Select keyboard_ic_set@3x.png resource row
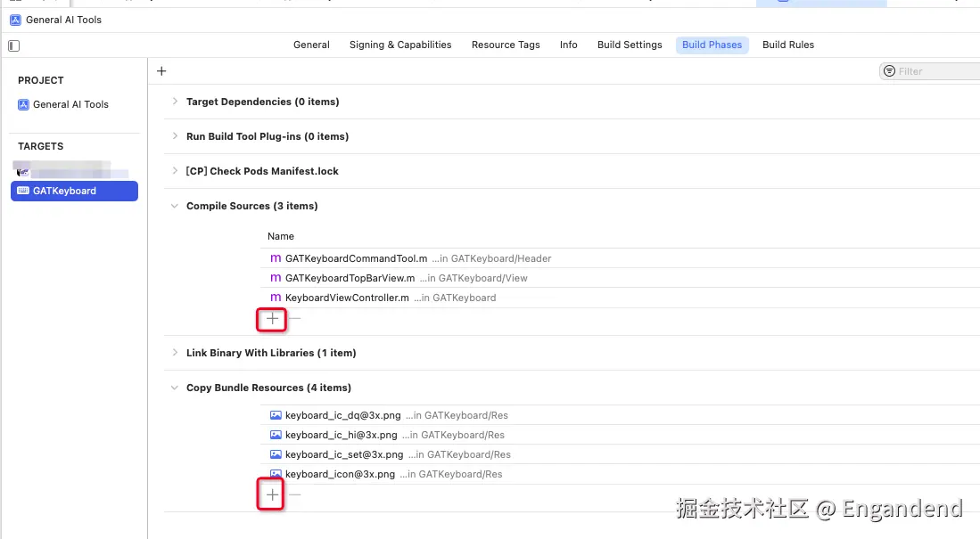This screenshot has height=539, width=980. pyautogui.click(x=620, y=454)
